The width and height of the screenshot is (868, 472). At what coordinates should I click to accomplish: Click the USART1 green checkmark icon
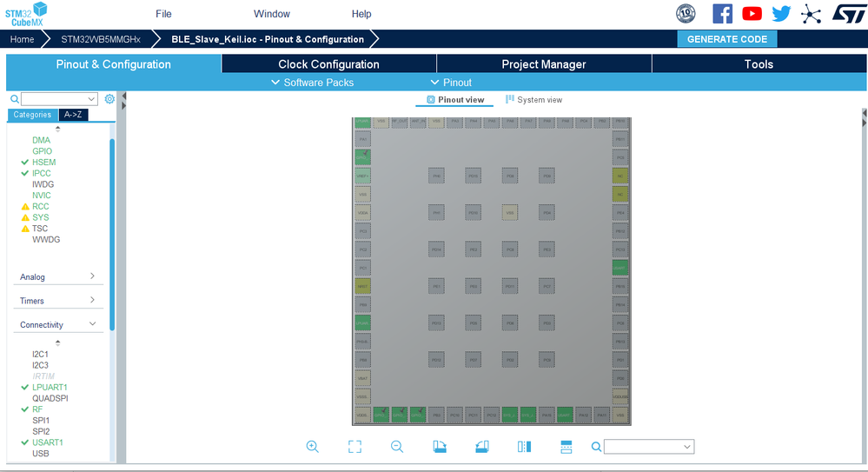[25, 442]
